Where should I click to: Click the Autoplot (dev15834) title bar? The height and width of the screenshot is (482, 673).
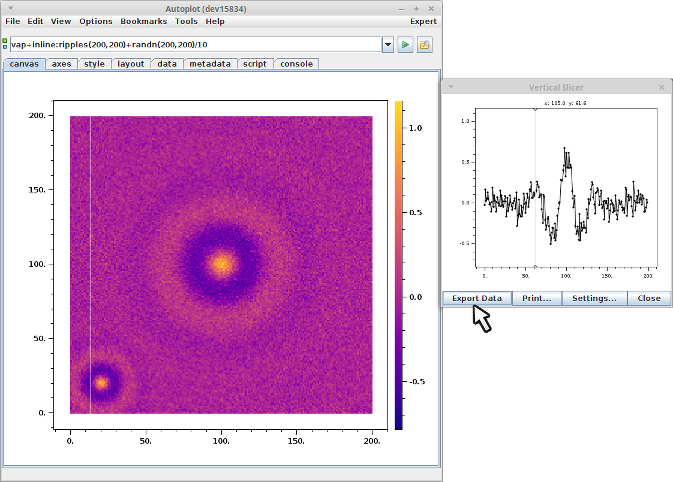point(206,9)
